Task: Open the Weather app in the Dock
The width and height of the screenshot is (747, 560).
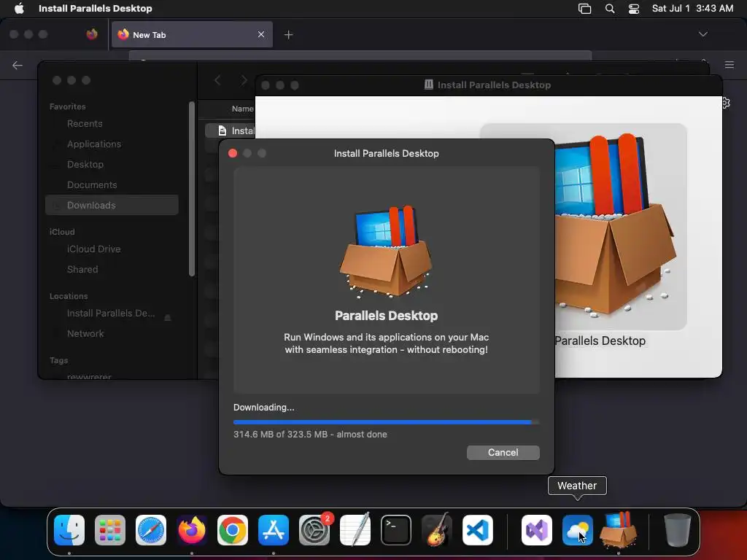Action: coord(578,530)
